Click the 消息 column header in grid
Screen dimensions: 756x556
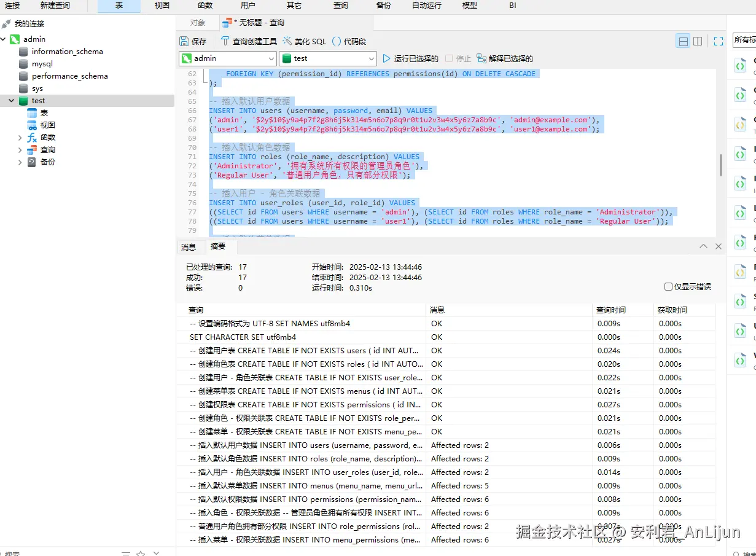(x=510, y=310)
